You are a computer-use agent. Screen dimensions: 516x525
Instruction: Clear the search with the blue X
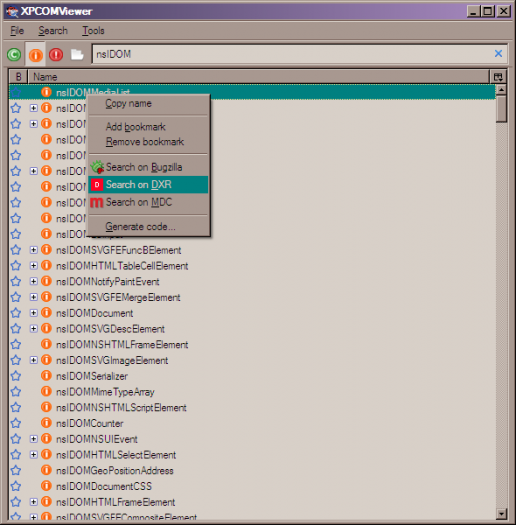[498, 54]
